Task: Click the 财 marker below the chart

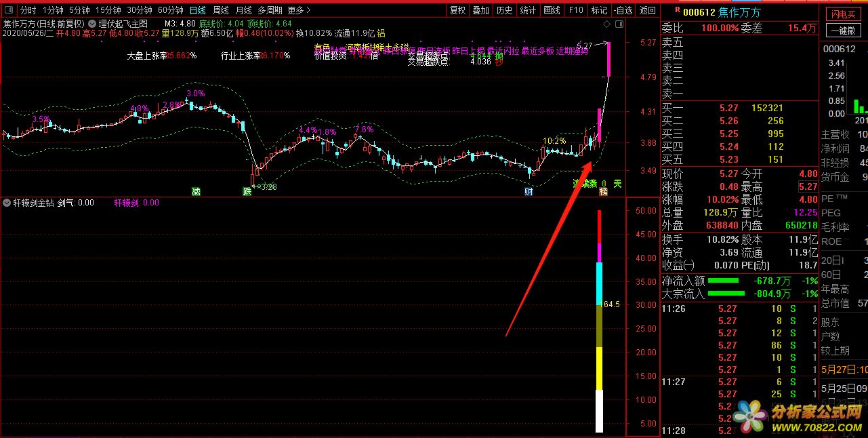Action: pyautogui.click(x=529, y=192)
